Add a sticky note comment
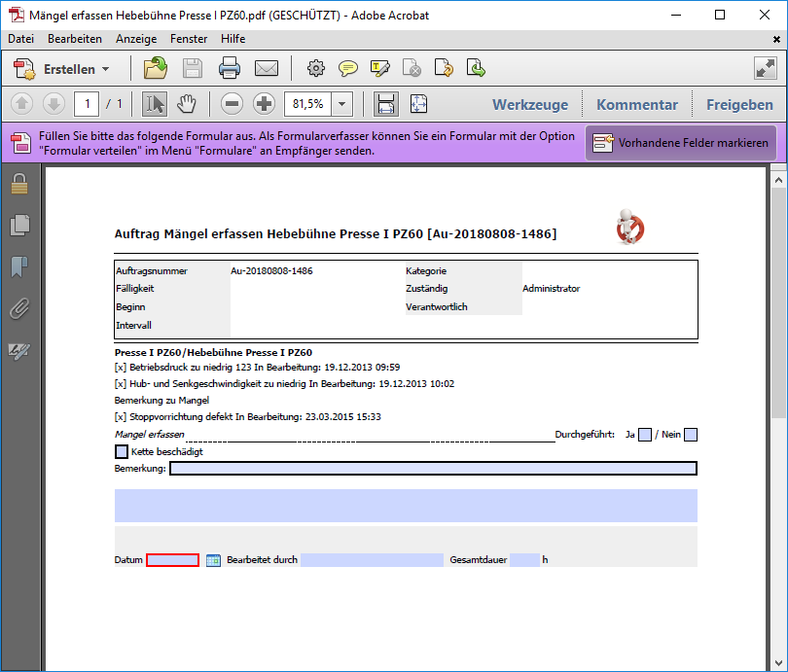Image resolution: width=788 pixels, height=672 pixels. coord(347,68)
